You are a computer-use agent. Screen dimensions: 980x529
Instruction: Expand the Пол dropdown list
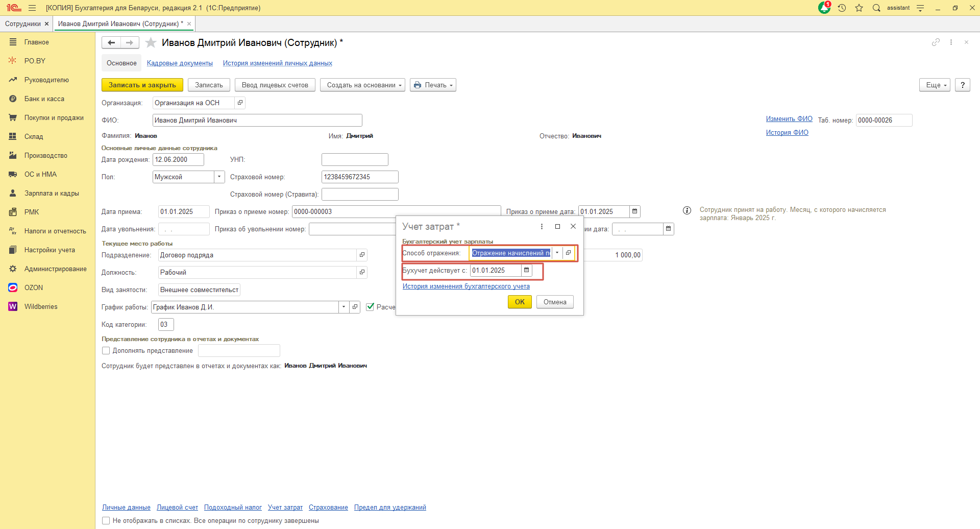pyautogui.click(x=219, y=177)
